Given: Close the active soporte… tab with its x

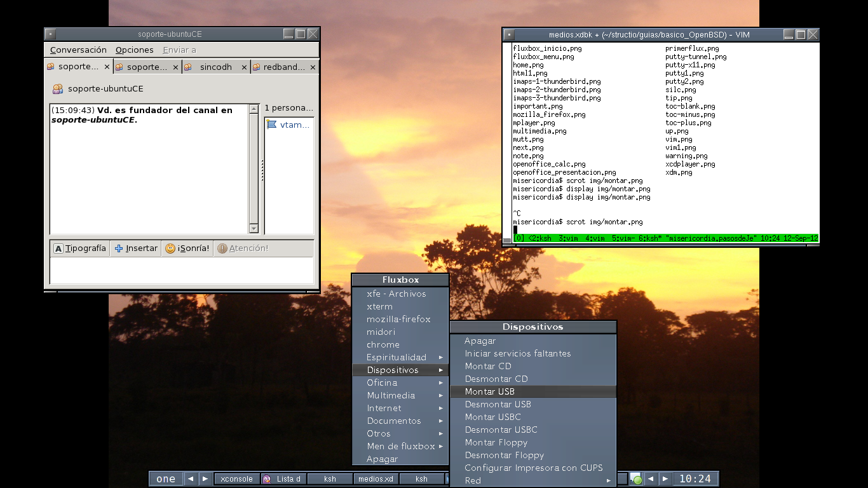Looking at the screenshot, I should coord(107,67).
